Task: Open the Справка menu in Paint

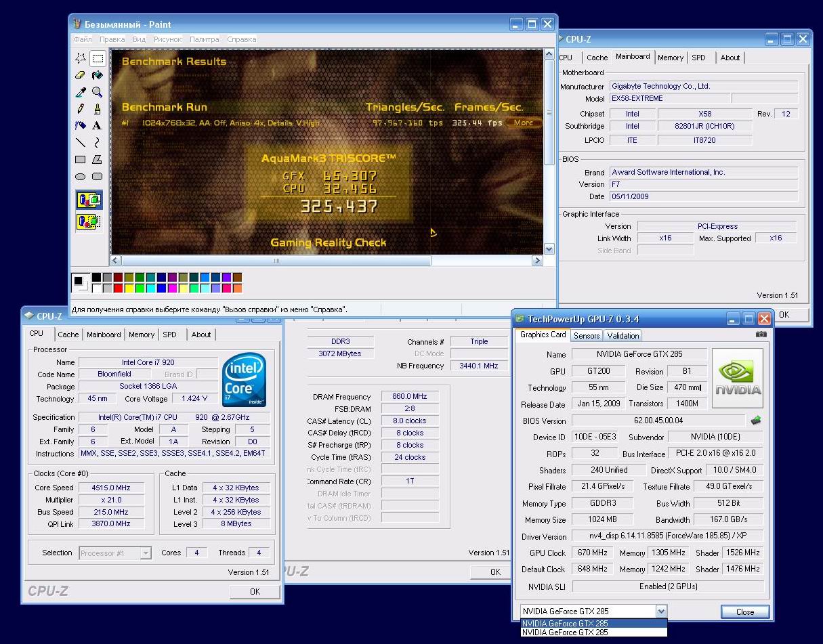Action: tap(241, 39)
